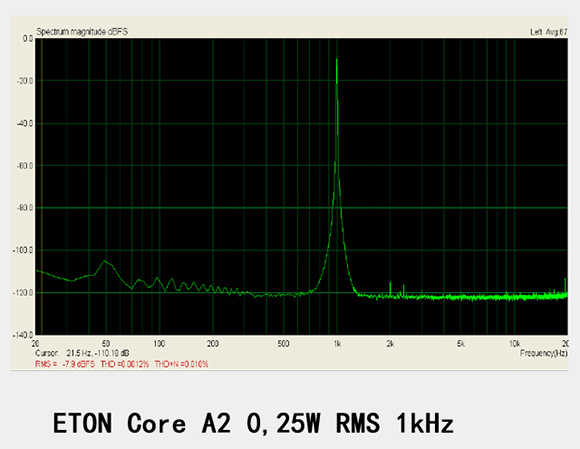Click the '10k' frequency axis label

click(515, 344)
